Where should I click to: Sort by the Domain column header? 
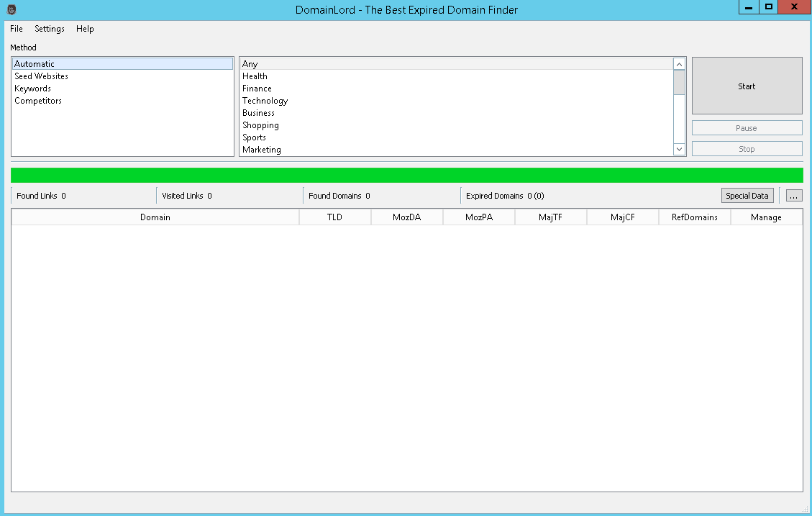(155, 217)
